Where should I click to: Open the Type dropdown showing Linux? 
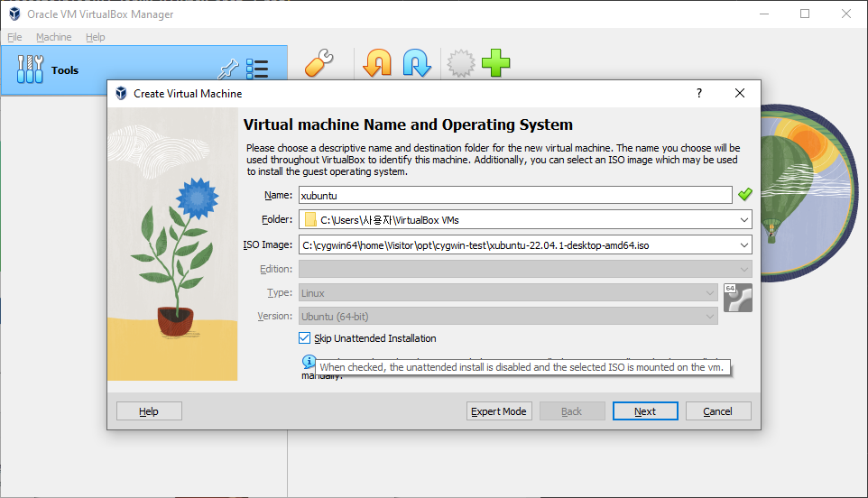[508, 292]
